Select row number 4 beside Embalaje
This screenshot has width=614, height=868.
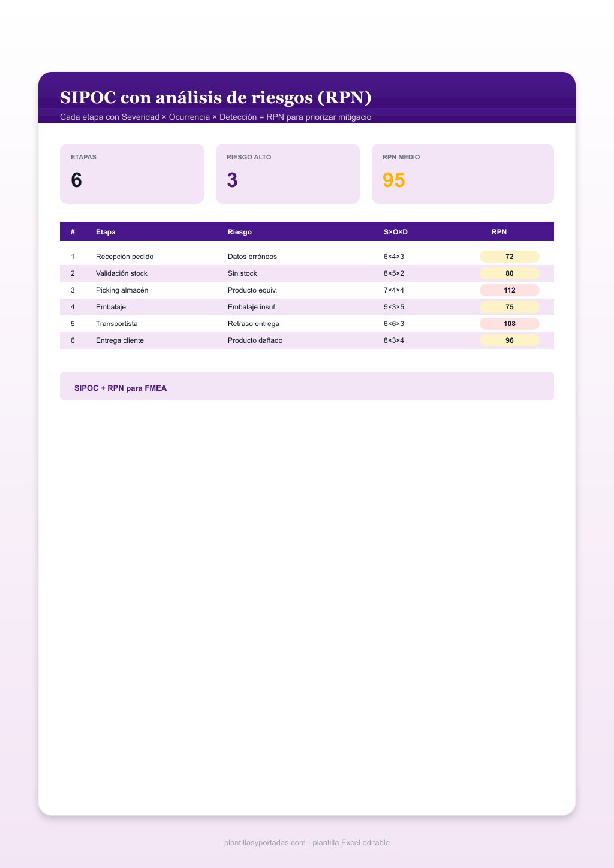click(73, 307)
